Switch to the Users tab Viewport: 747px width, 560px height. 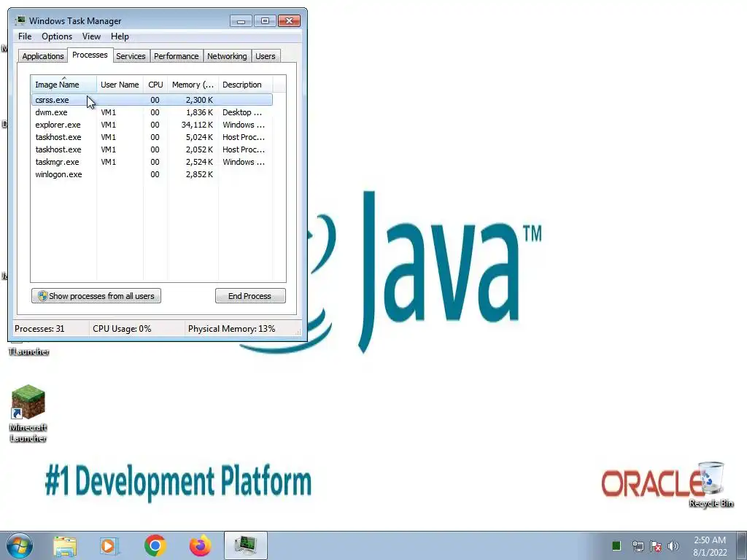click(x=266, y=56)
